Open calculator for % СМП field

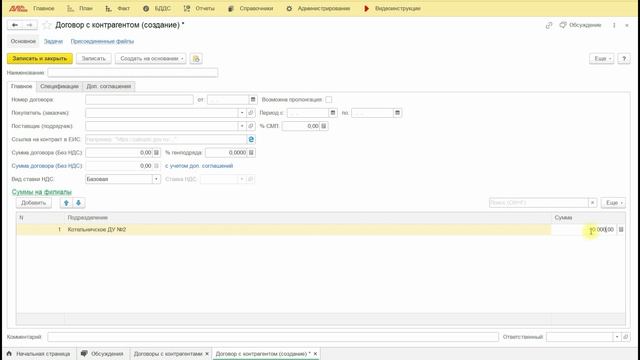324,126
